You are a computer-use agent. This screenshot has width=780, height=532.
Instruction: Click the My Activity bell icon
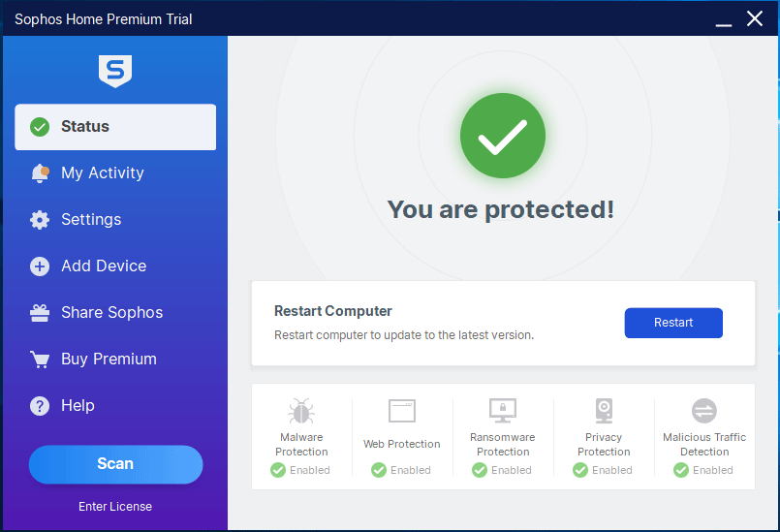coord(40,173)
